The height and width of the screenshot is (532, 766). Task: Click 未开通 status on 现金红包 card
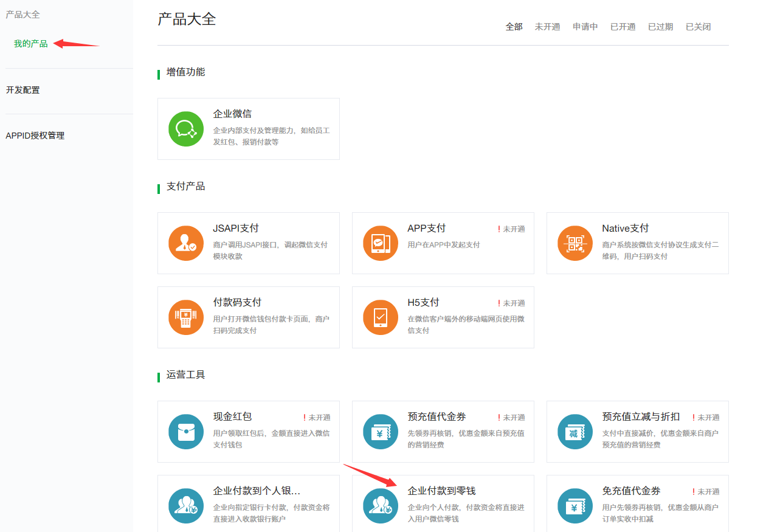point(317,418)
